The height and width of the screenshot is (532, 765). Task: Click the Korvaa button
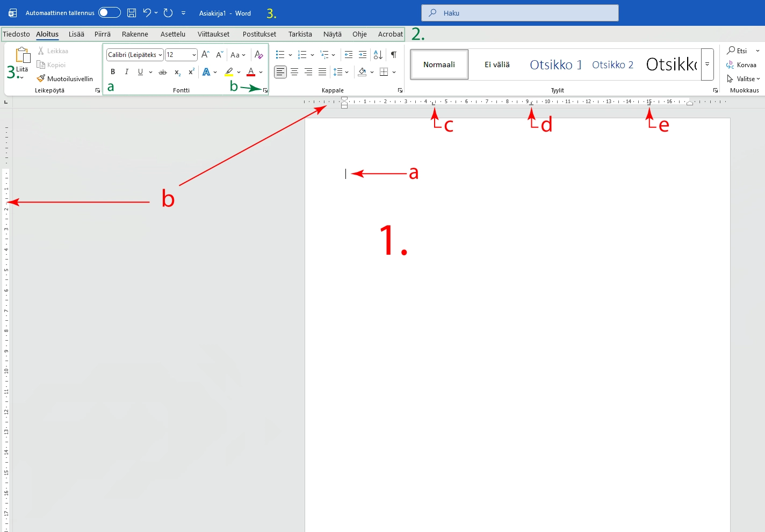point(741,65)
